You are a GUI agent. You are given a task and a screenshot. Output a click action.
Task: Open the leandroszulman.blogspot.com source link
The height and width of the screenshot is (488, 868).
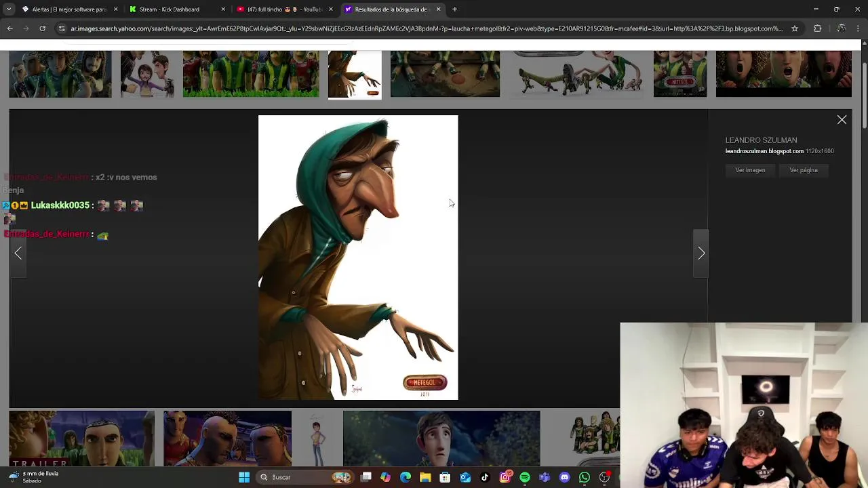click(764, 151)
